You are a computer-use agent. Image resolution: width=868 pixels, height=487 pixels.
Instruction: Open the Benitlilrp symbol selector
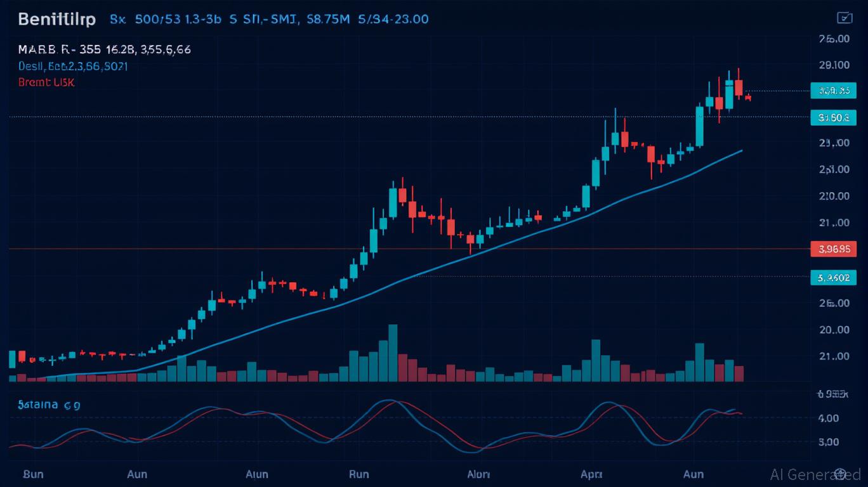tap(57, 19)
